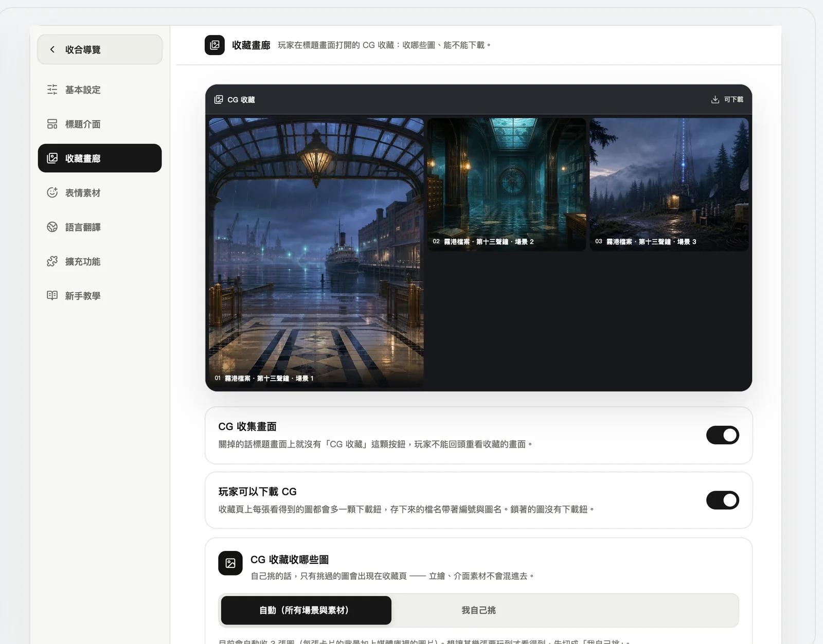Click the 可下載 label in preview
Screen dimensions: 823x644
pyautogui.click(x=733, y=99)
